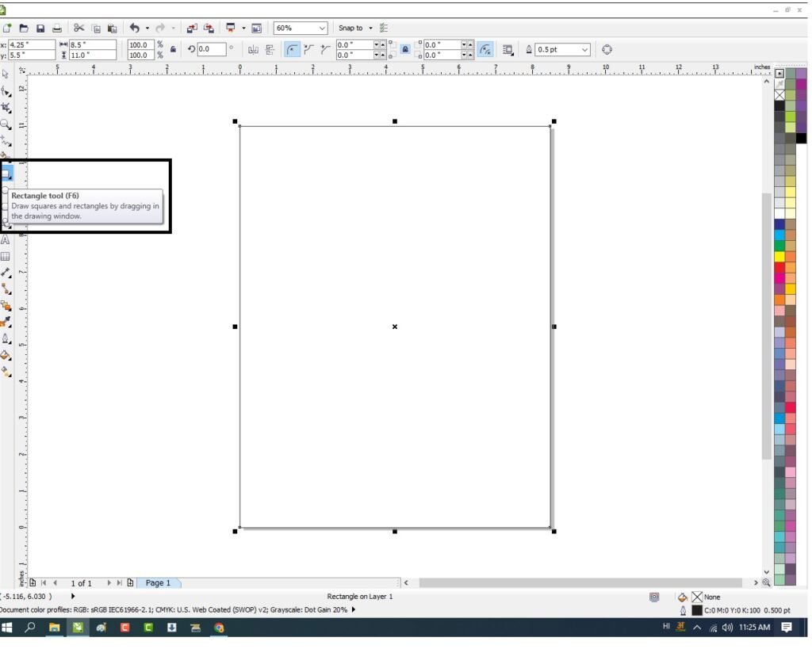The height and width of the screenshot is (649, 812).
Task: Select the Zoom tool
Action: pos(6,124)
